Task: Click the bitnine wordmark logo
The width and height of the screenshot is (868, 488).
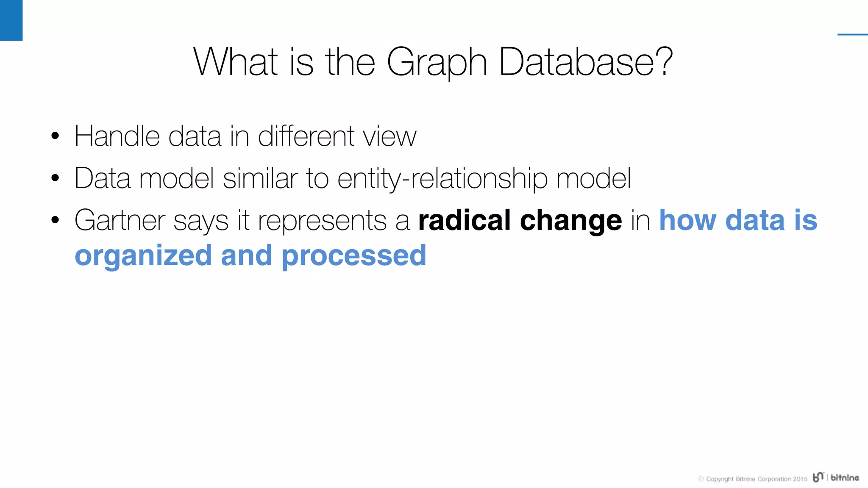Action: [845, 477]
